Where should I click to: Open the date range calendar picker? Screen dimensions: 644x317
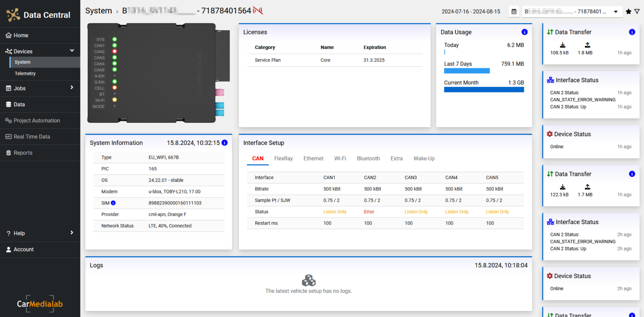[514, 11]
